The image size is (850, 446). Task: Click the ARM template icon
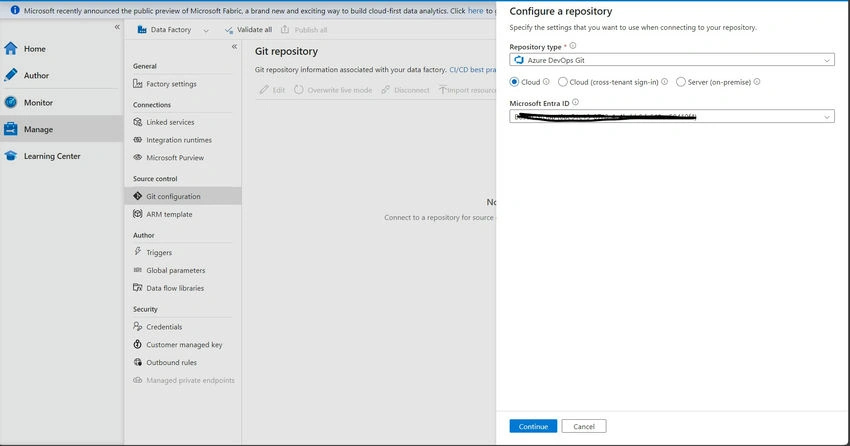(x=138, y=214)
